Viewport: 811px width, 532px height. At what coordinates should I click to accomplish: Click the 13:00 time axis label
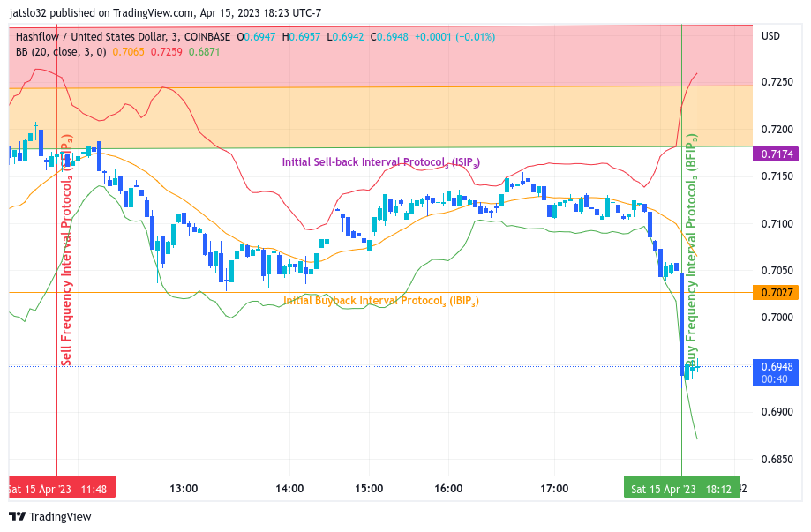pyautogui.click(x=184, y=489)
